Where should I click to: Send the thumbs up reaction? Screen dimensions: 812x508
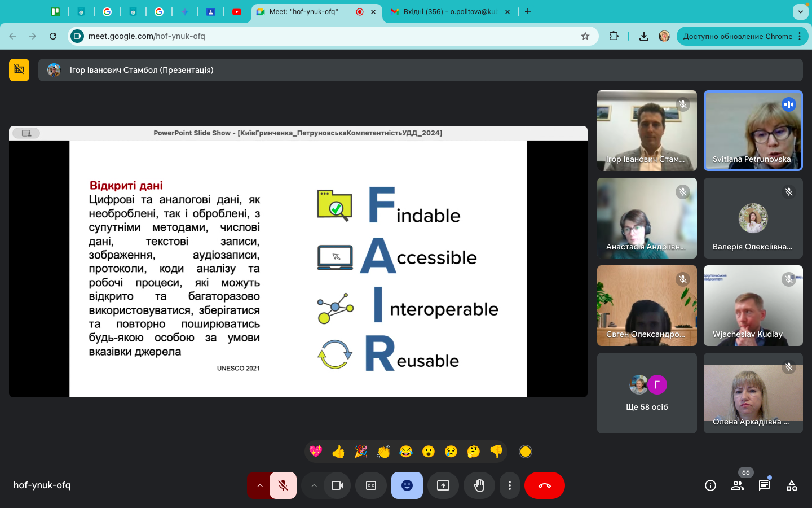(x=338, y=452)
